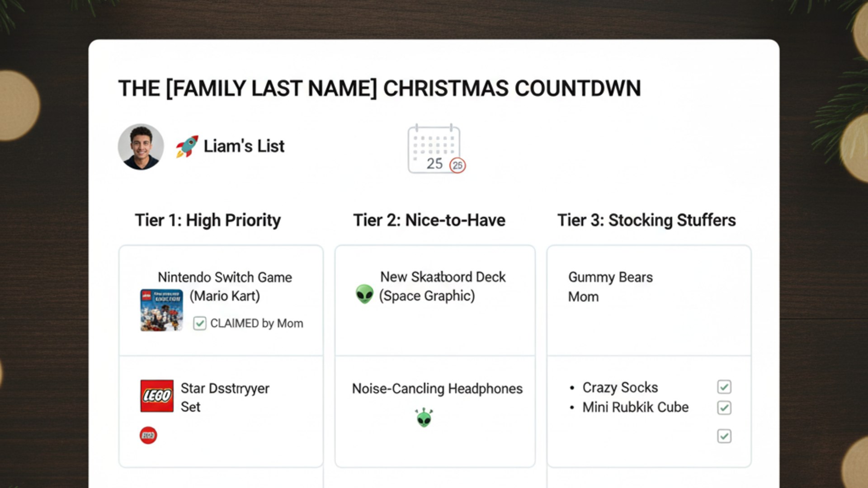The height and width of the screenshot is (488, 868).
Task: Click the red LEGO badge below the set
Action: (147, 435)
